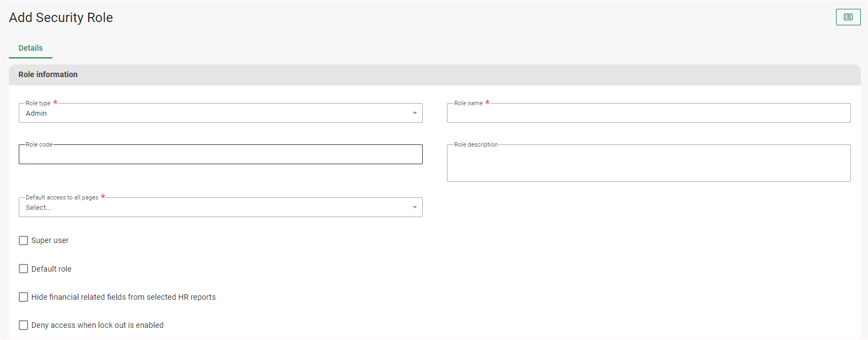Click Deny access when lock out label
This screenshot has height=340, width=868.
point(98,325)
